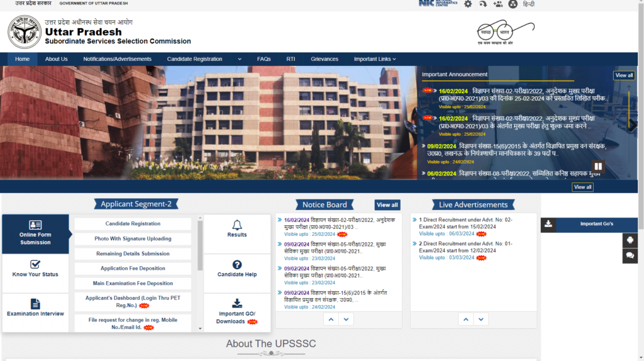
Task: Open Notifications/Advertisements menu
Action: [x=117, y=59]
